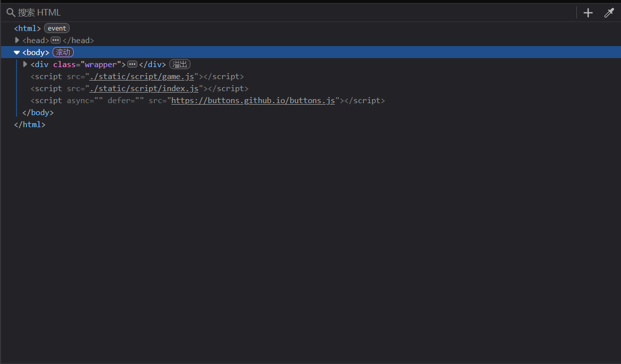Click the ellipsis badge inside wrapper div
621x364 pixels.
click(x=132, y=65)
